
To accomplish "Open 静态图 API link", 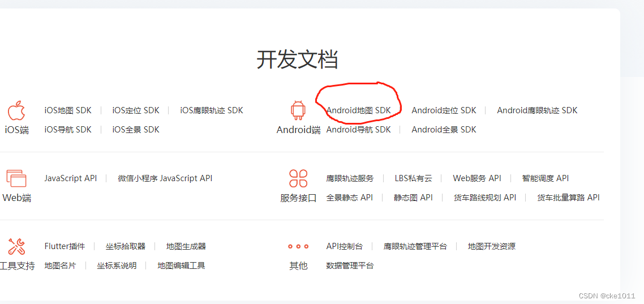I will 413,198.
